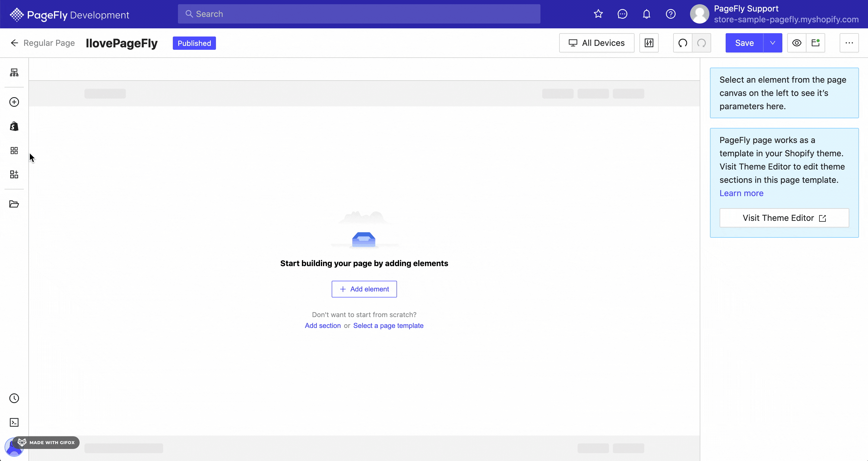Focus the Search input field
The width and height of the screenshot is (868, 461).
pos(359,14)
